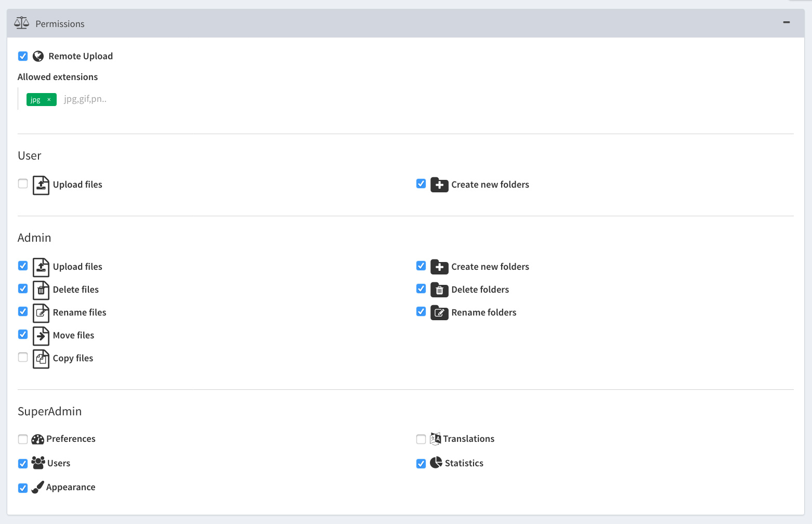The height and width of the screenshot is (524, 812).
Task: Click Admin Delete folders icon
Action: (x=439, y=290)
